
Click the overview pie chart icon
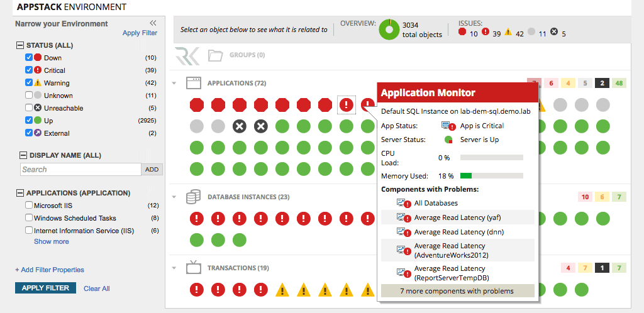(389, 30)
